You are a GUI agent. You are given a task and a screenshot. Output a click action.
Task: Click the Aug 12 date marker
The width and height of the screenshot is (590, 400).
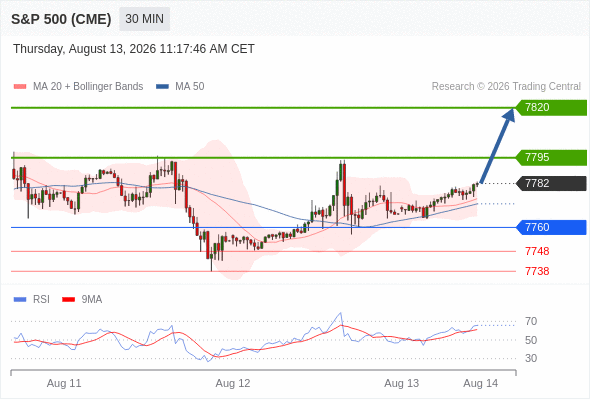point(233,383)
